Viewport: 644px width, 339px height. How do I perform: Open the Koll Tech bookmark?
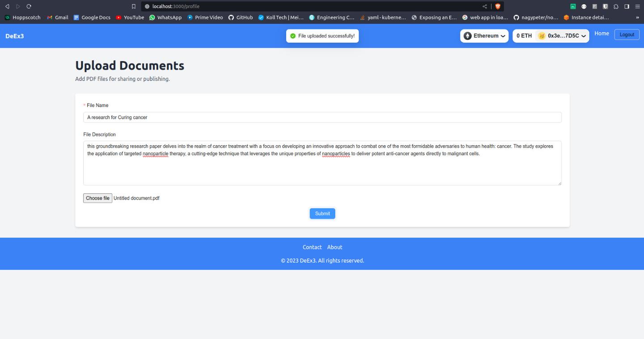tap(281, 17)
